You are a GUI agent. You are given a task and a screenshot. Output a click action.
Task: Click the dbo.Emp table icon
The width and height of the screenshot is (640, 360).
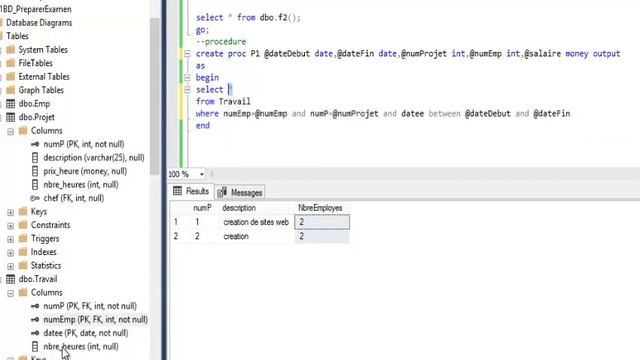11,104
